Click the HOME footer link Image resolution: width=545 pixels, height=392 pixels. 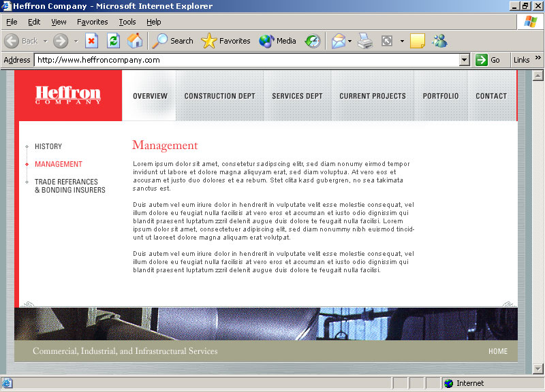[497, 351]
